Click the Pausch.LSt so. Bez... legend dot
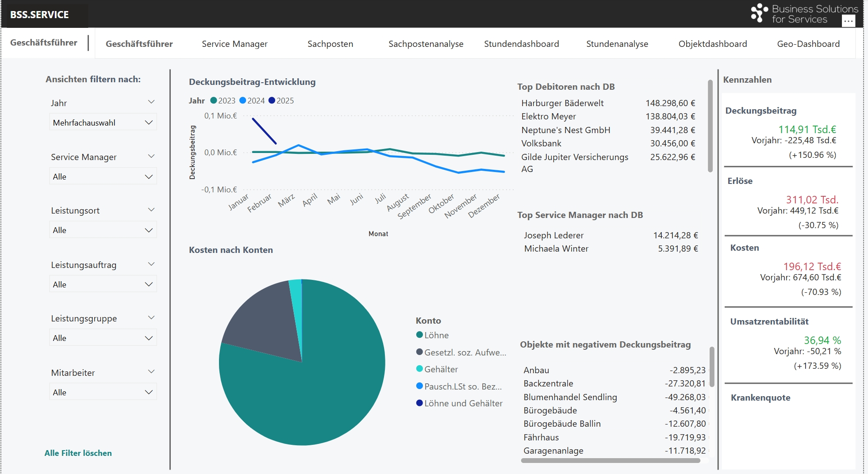 tap(419, 386)
